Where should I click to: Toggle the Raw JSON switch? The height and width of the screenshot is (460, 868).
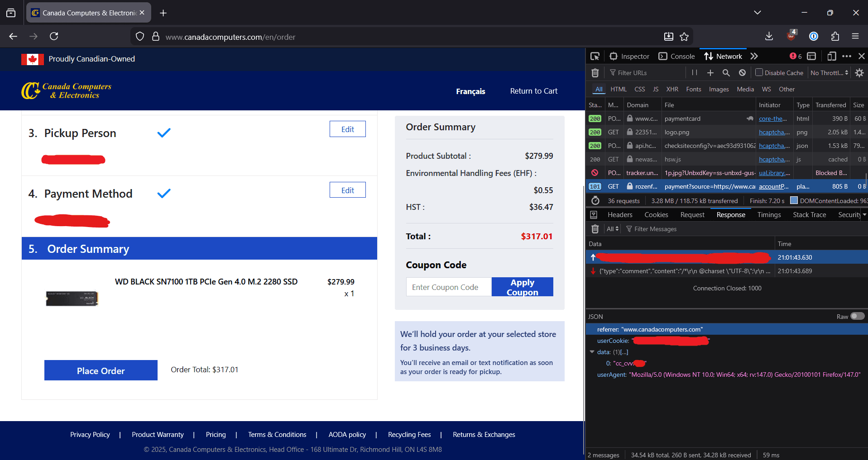click(857, 316)
